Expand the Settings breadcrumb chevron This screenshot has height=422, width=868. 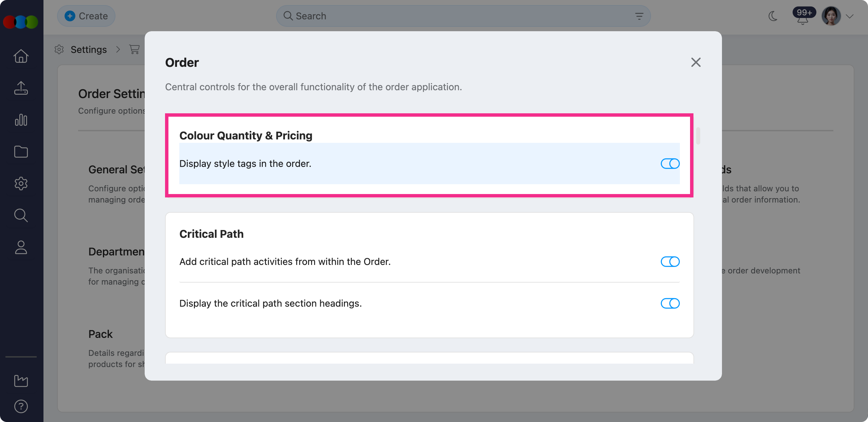118,50
